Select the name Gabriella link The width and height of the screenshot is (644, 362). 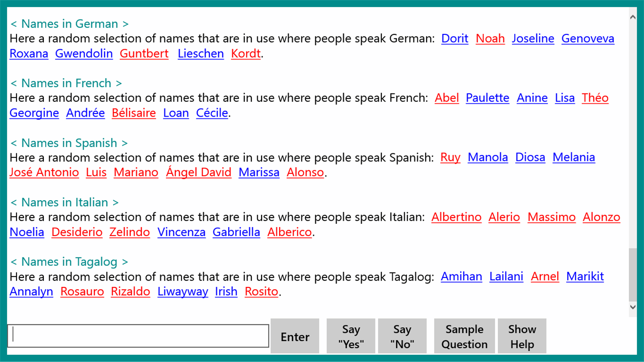pyautogui.click(x=236, y=232)
